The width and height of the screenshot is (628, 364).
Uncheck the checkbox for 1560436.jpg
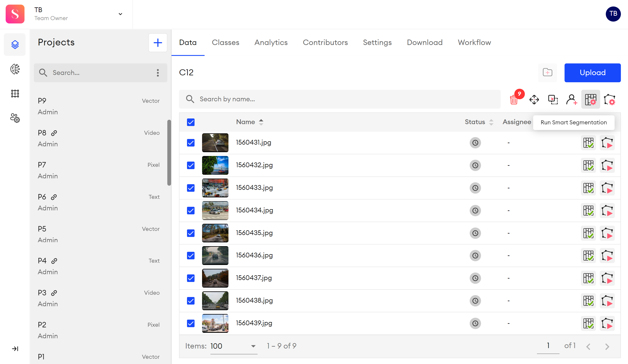tap(191, 256)
